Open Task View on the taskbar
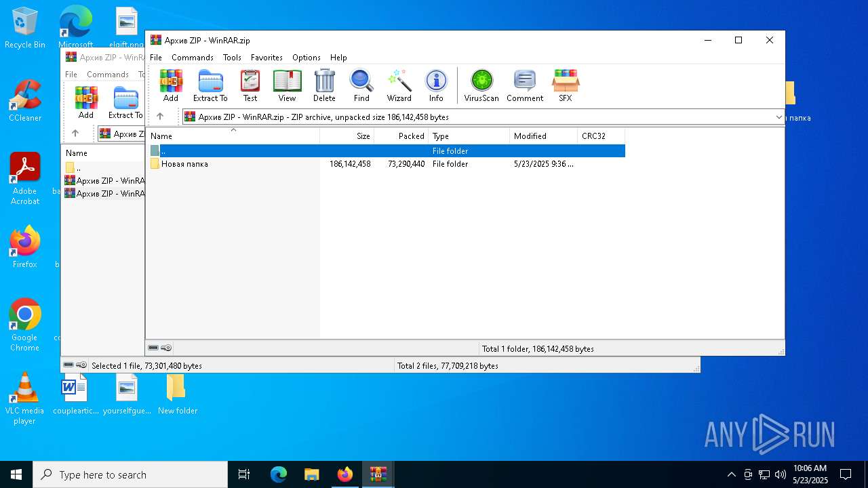This screenshot has width=868, height=488. pyautogui.click(x=244, y=474)
